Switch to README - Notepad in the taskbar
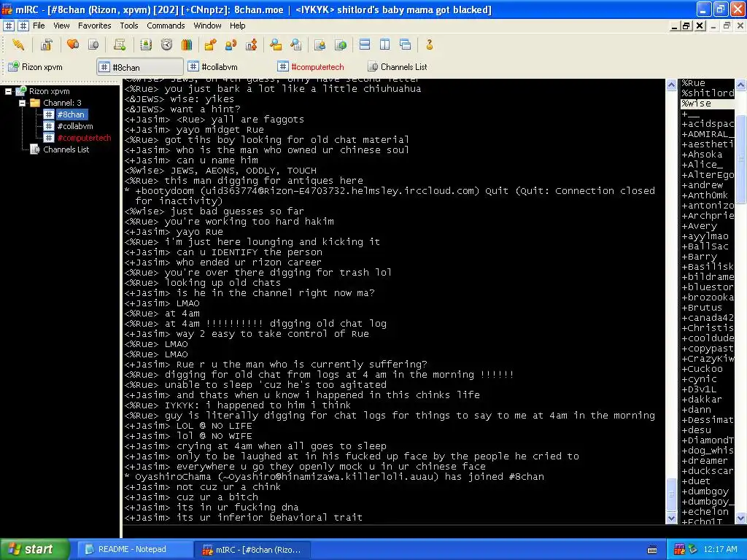747x560 pixels. [x=133, y=550]
